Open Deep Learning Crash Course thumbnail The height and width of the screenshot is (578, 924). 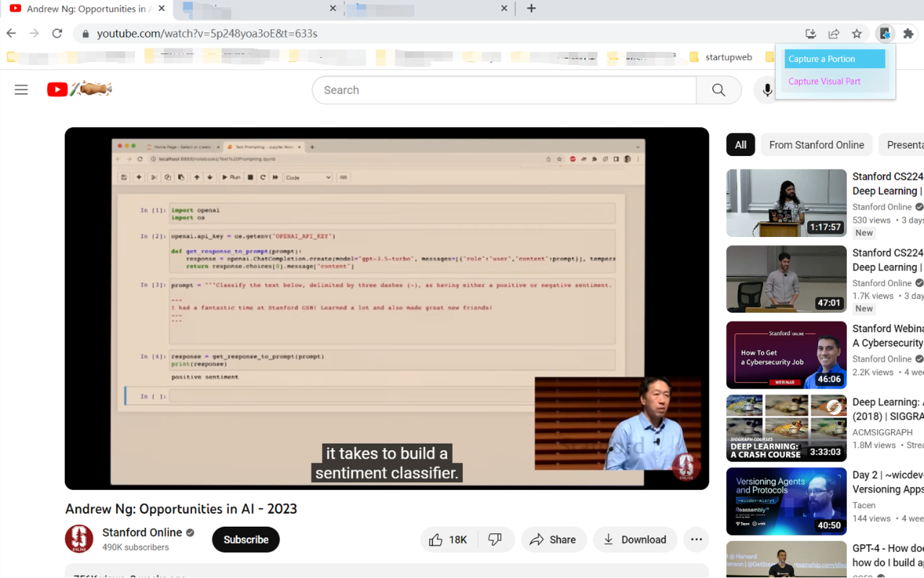tap(786, 428)
